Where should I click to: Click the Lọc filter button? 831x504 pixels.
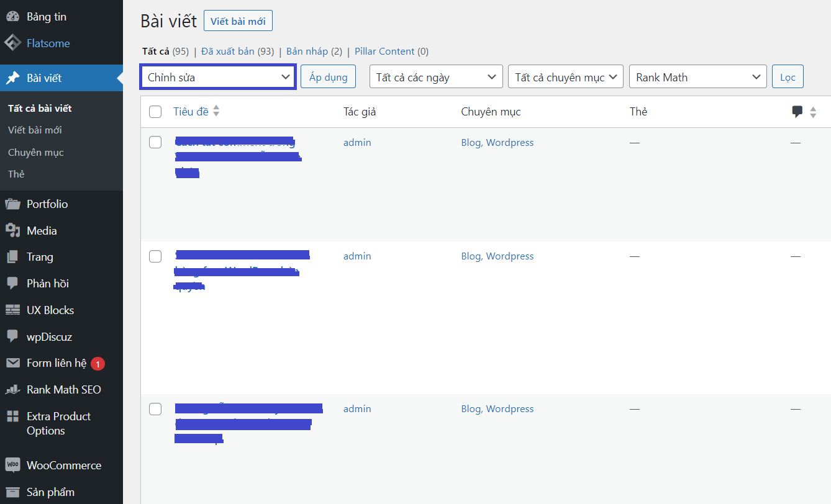coord(788,77)
